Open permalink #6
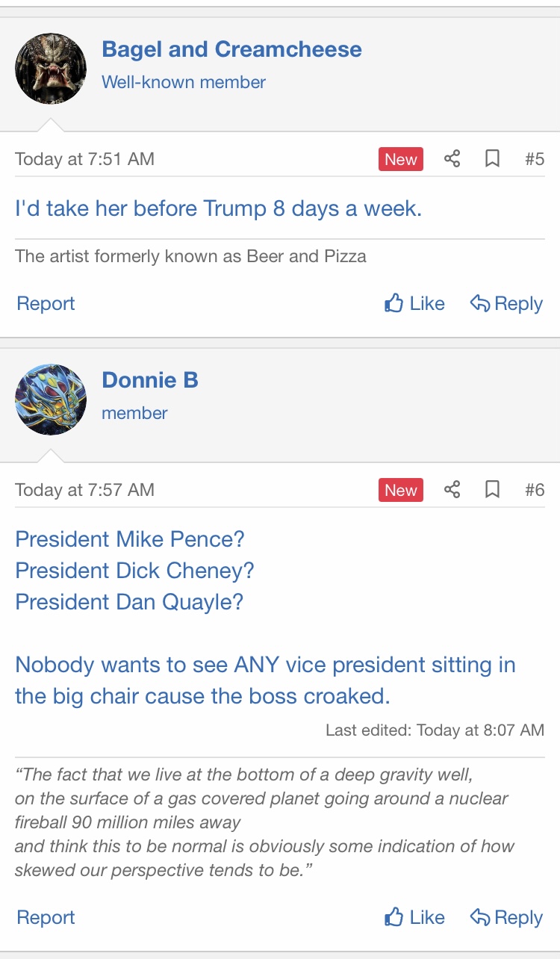The height and width of the screenshot is (959, 560). pyautogui.click(x=535, y=490)
